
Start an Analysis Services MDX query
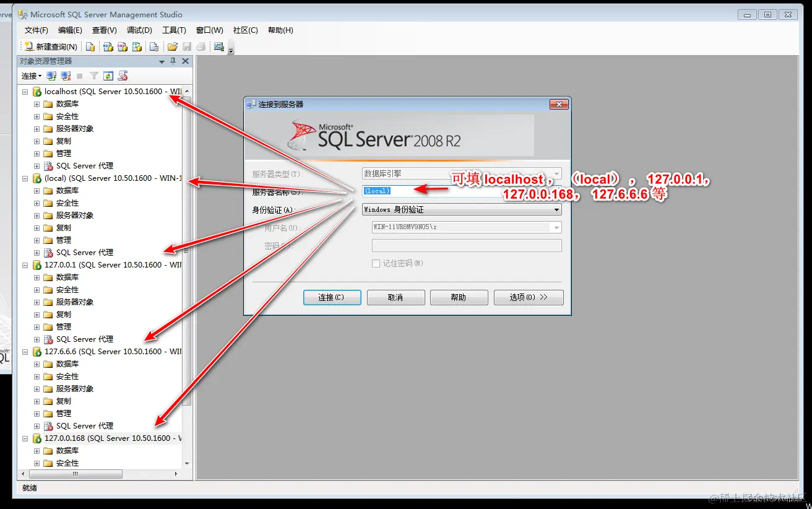pos(108,46)
